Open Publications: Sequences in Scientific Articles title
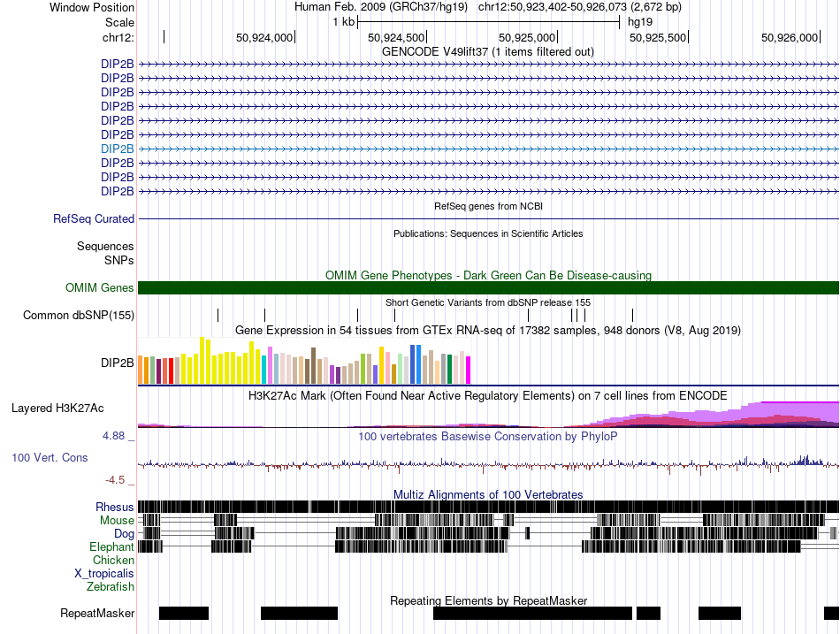 [x=488, y=233]
